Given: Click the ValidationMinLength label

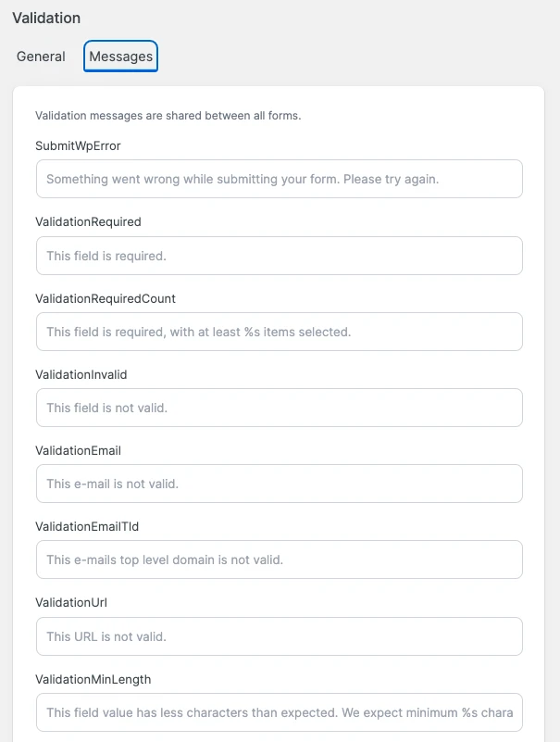Looking at the screenshot, I should (x=93, y=679).
